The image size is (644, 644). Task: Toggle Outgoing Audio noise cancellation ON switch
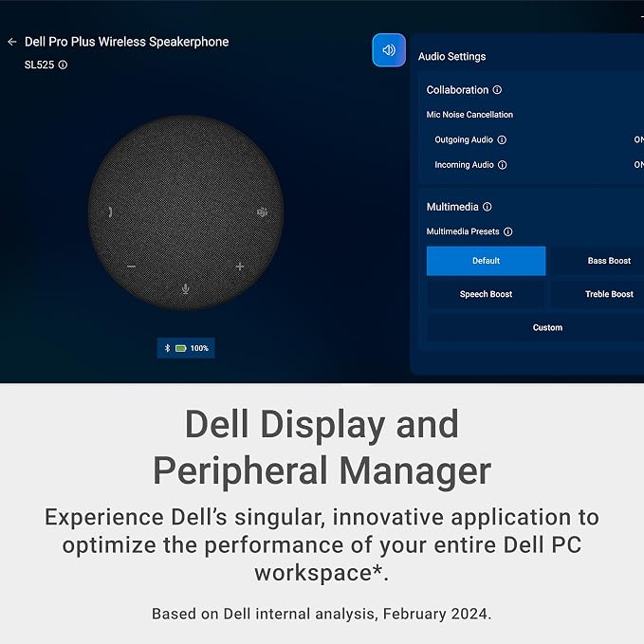pos(638,139)
